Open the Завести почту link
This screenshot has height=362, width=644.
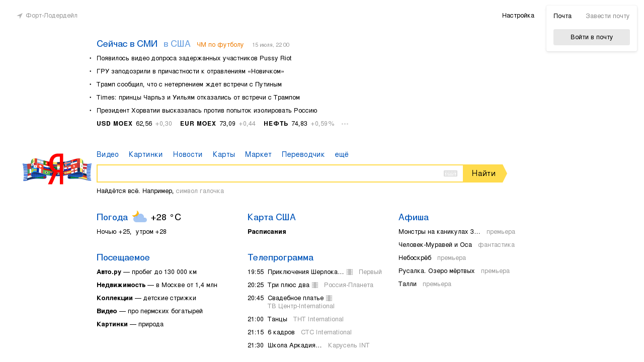[608, 16]
